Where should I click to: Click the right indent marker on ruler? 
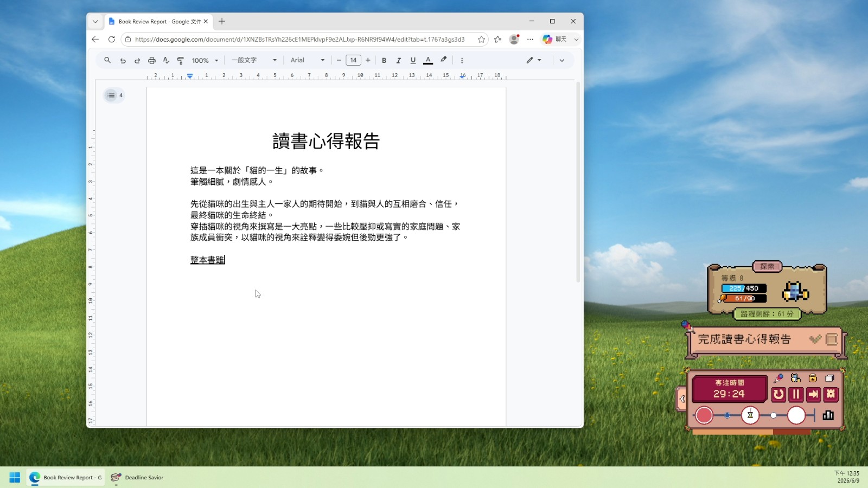coord(462,76)
